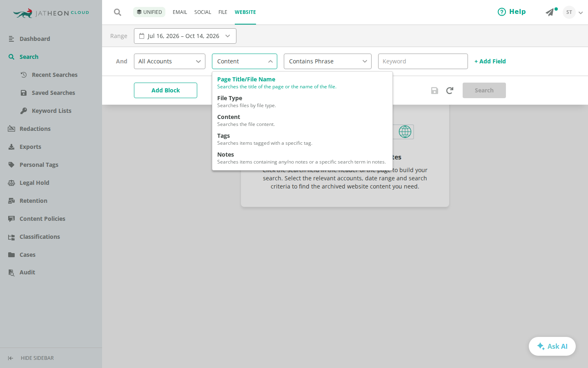The image size is (588, 368).
Task: Choose Content option in dropdown list
Action: coord(302,120)
